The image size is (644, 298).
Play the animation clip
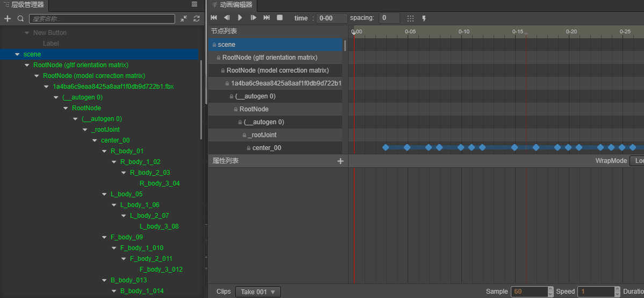coord(240,18)
